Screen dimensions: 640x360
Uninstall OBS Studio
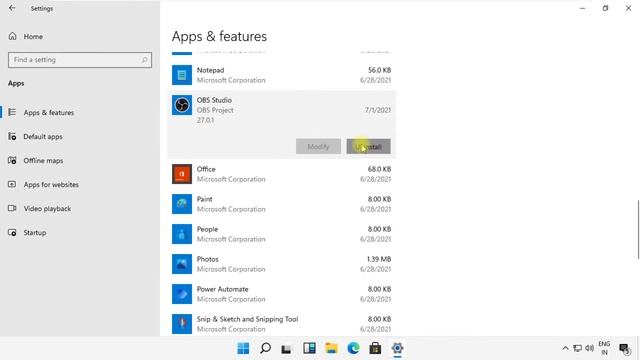[369, 147]
